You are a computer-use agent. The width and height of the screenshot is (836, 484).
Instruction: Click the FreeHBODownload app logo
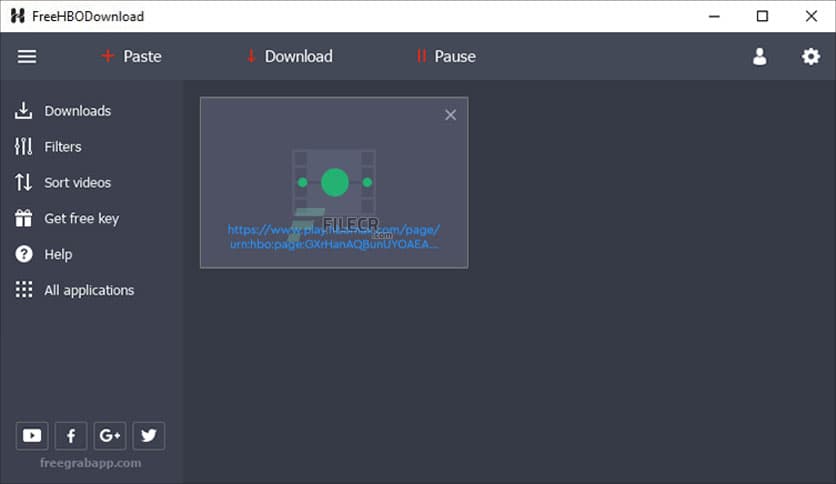[x=18, y=16]
